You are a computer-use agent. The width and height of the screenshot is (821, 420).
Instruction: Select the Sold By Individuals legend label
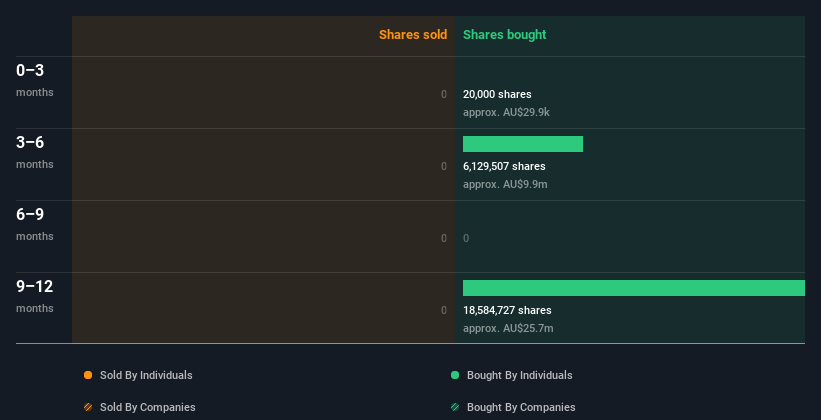(146, 375)
